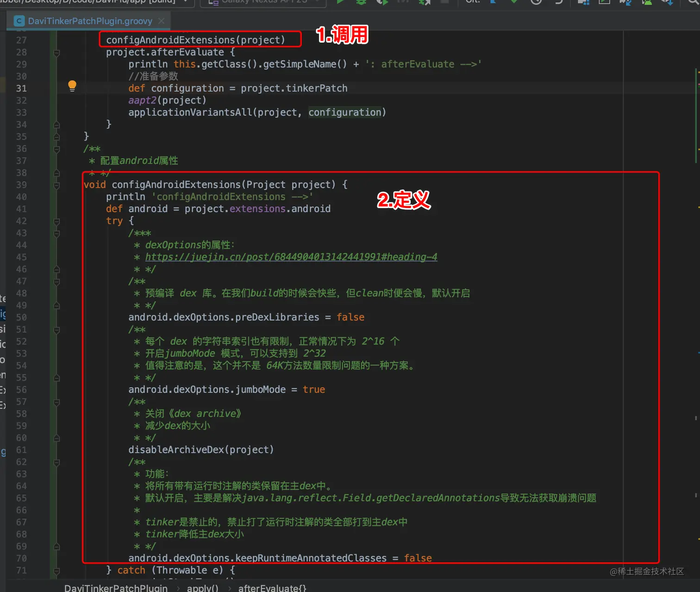Click the println this.getClass() statement on line 29
This screenshot has height=592, width=700.
[x=305, y=64]
